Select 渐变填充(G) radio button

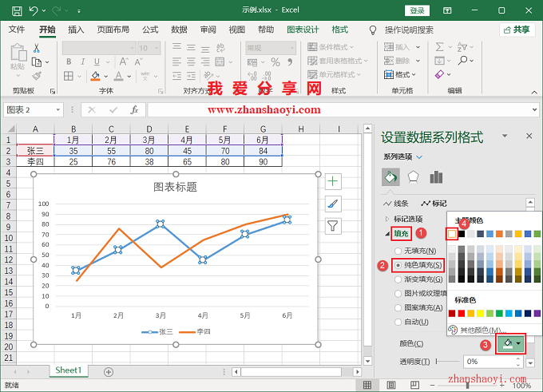tap(398, 279)
